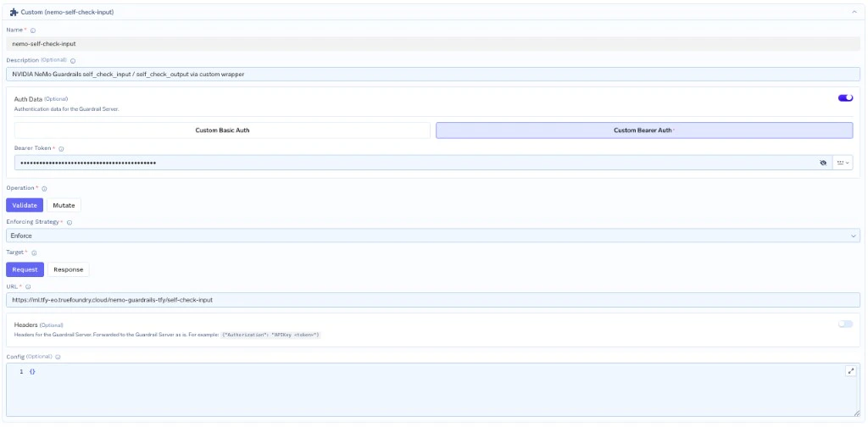This screenshot has width=868, height=427.
Task: Open the info icon beside Name
Action: [x=33, y=30]
